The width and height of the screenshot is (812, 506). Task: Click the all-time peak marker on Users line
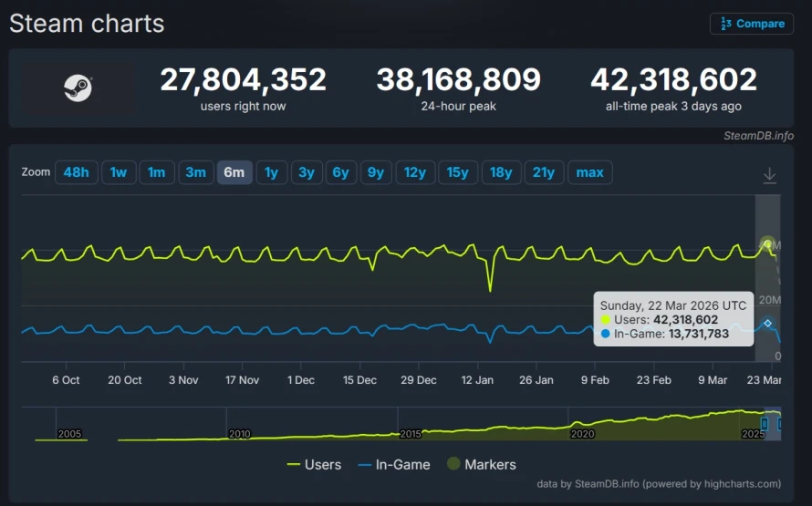(x=767, y=244)
